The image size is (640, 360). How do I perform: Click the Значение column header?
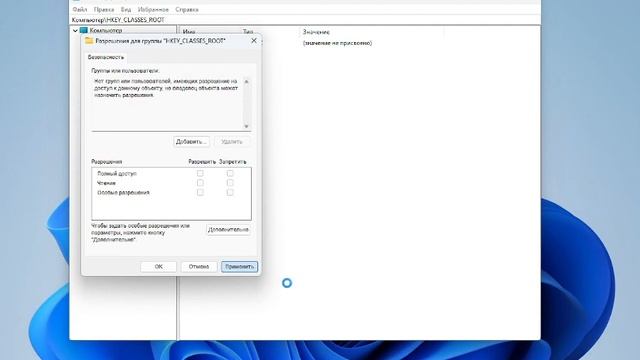[x=316, y=32]
